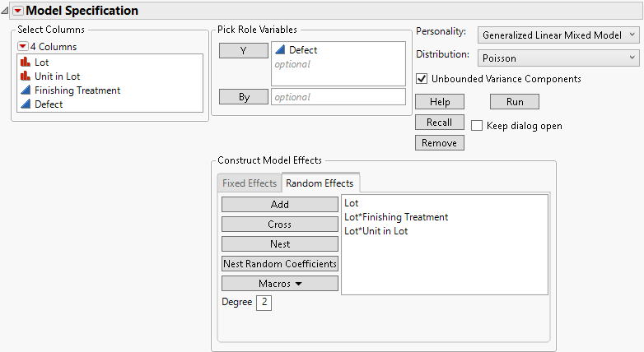The height and width of the screenshot is (352, 644).
Task: Uncheck Unbounded Variance Components
Action: point(422,79)
